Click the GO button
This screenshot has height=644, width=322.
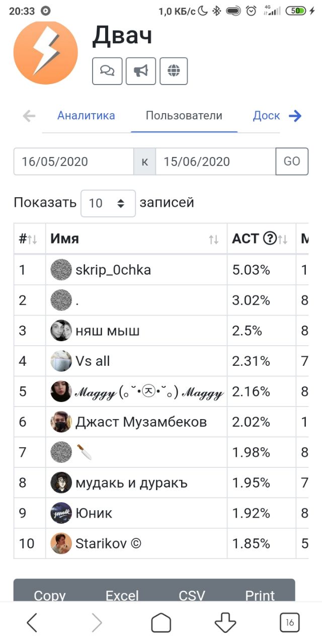point(292,162)
